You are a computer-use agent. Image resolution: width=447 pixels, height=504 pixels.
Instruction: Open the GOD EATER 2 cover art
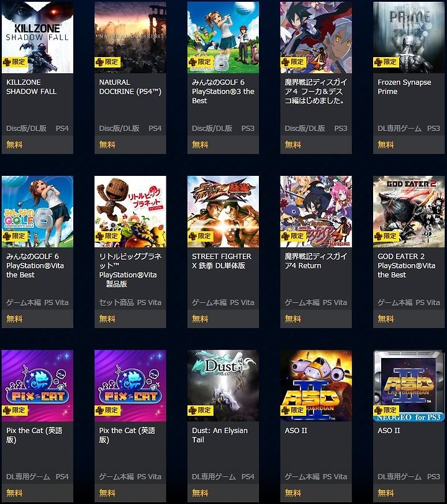[x=409, y=211]
